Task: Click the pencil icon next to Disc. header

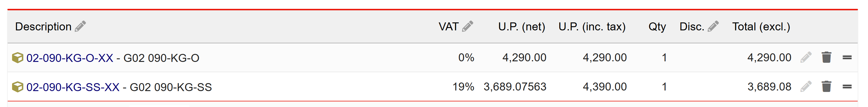Action: (713, 26)
